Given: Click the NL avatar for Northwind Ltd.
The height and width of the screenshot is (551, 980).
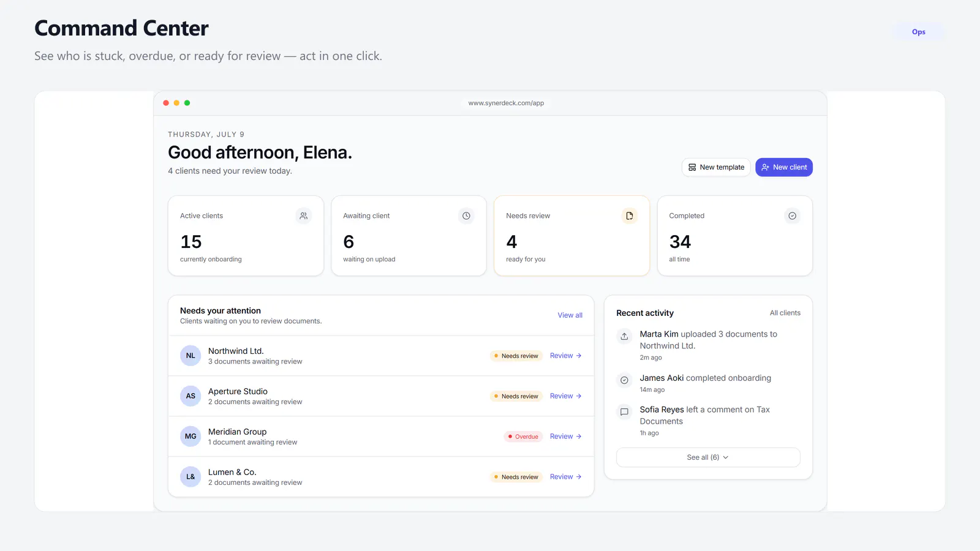Looking at the screenshot, I should click(190, 356).
